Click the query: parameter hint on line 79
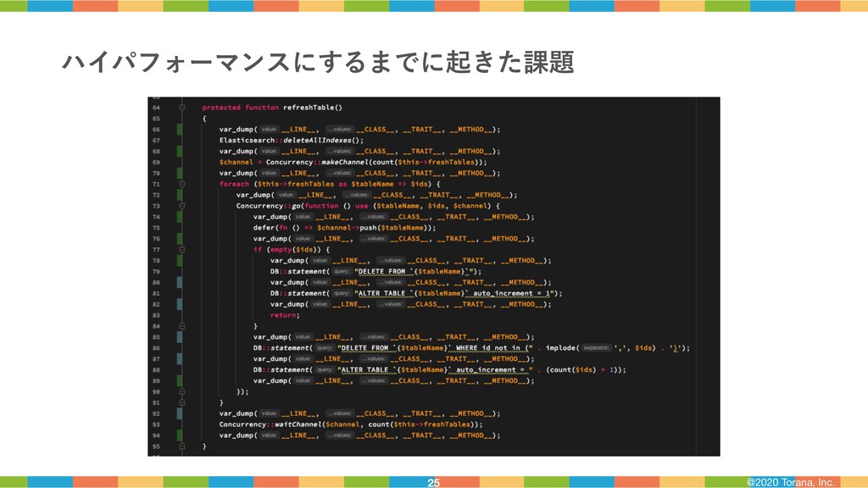Image resolution: width=868 pixels, height=488 pixels. [342, 271]
